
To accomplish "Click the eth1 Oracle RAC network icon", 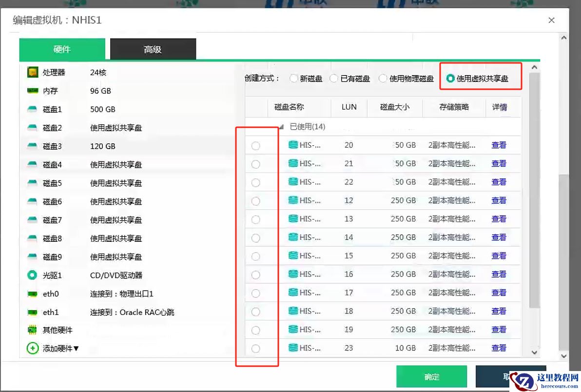I will [x=32, y=313].
